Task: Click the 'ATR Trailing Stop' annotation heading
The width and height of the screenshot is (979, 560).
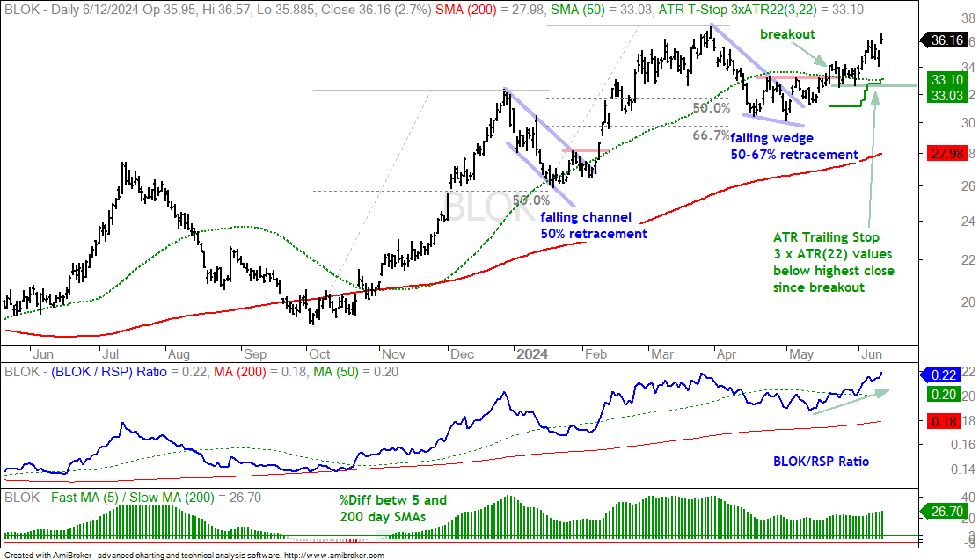Action: (x=826, y=237)
